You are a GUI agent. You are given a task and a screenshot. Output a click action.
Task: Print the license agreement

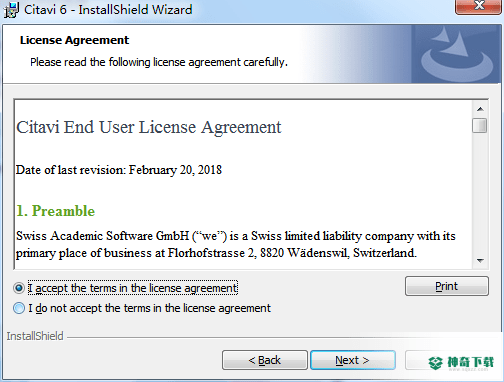pos(447,286)
